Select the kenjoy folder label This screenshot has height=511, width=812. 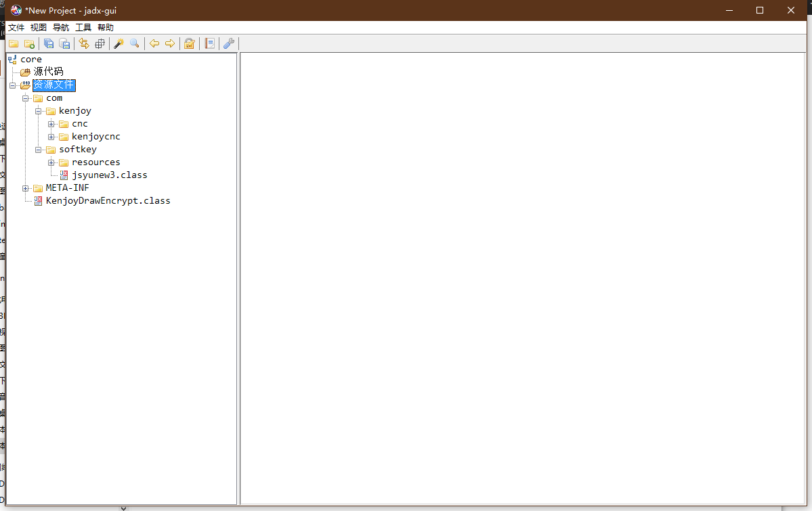click(75, 111)
